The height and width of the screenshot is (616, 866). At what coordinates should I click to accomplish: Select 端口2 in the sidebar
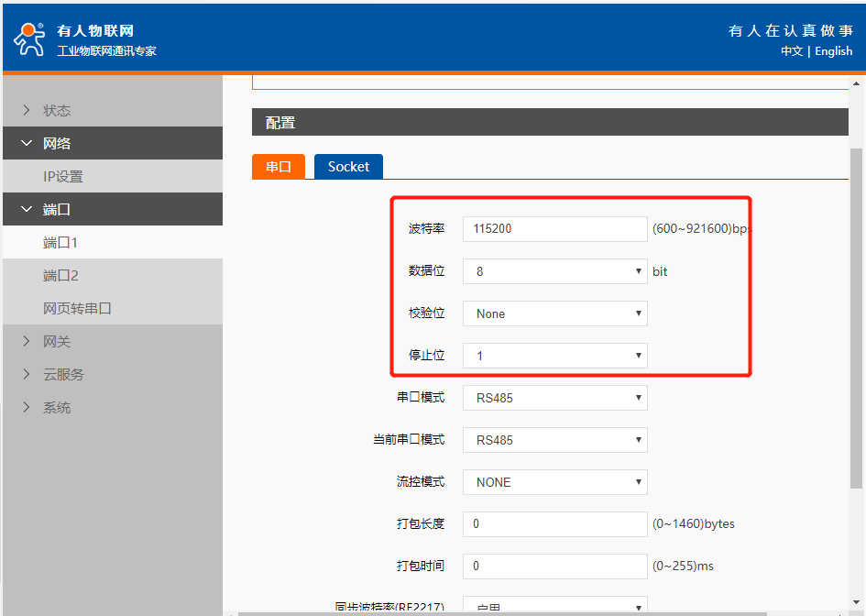60,276
